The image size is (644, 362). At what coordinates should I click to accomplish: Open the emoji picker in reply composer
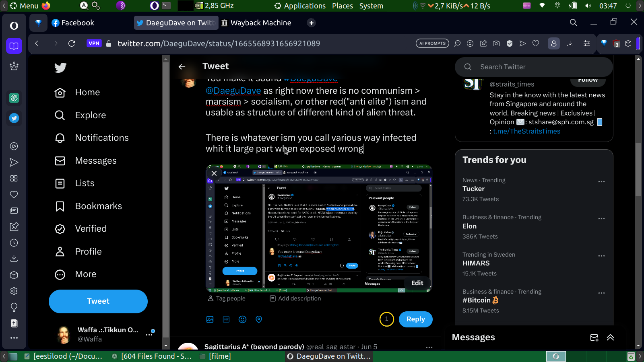click(242, 319)
